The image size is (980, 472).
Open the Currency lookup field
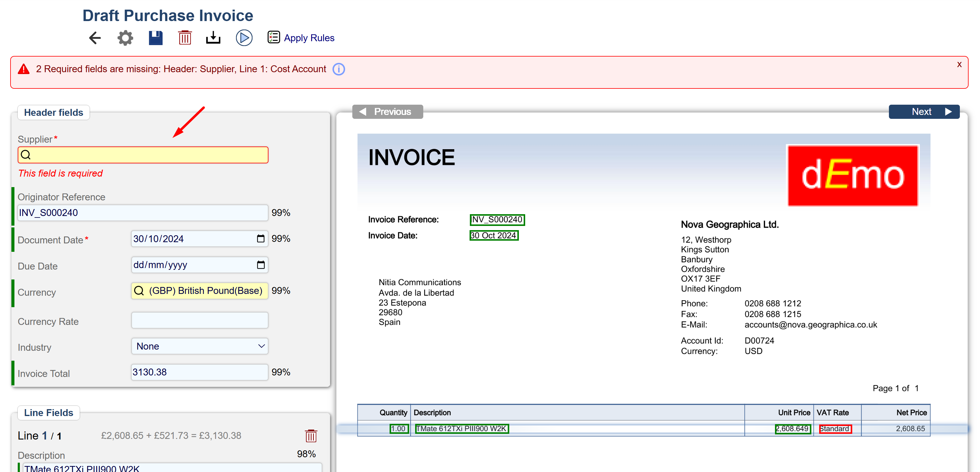(205, 291)
